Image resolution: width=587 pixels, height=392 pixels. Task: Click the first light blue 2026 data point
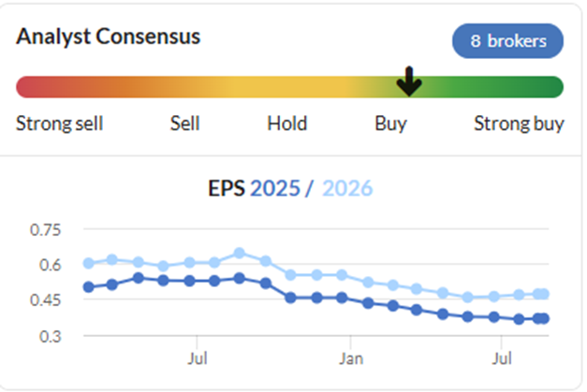[89, 263]
